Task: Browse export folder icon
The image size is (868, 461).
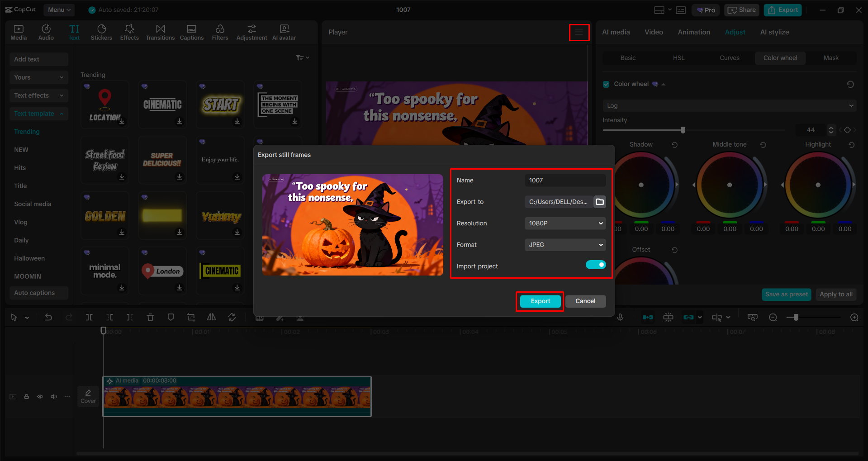Action: (x=600, y=202)
